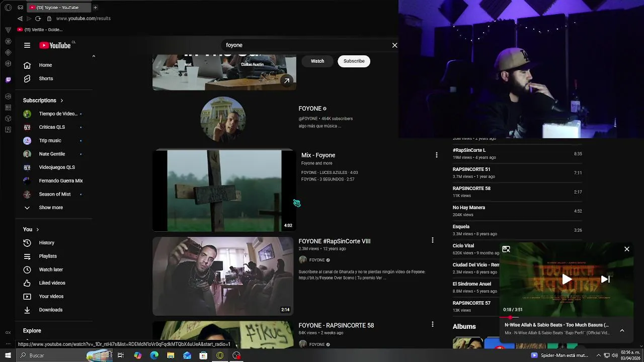This screenshot has width=644, height=362.
Task: Select #RapSinCorte L in the songs list
Action: coord(517,153)
